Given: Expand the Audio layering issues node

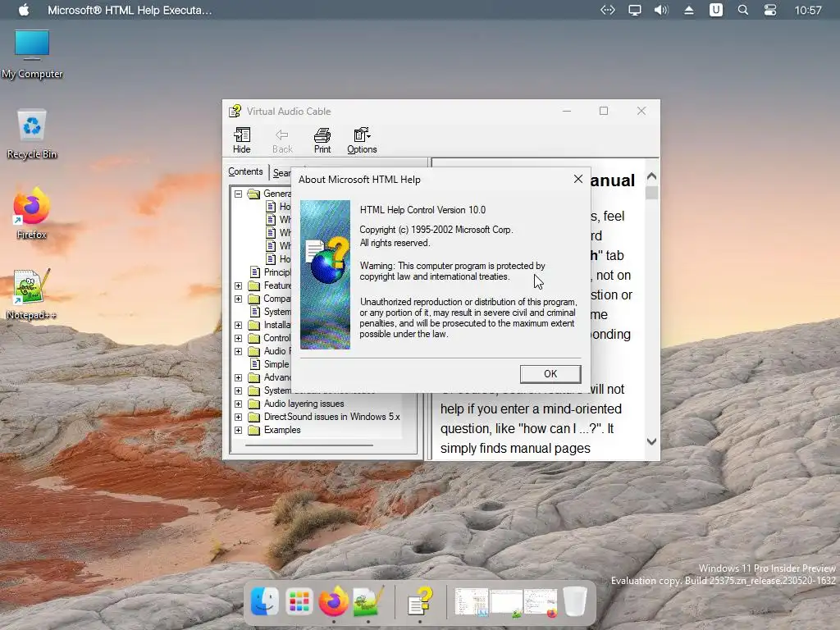Looking at the screenshot, I should coord(239,404).
